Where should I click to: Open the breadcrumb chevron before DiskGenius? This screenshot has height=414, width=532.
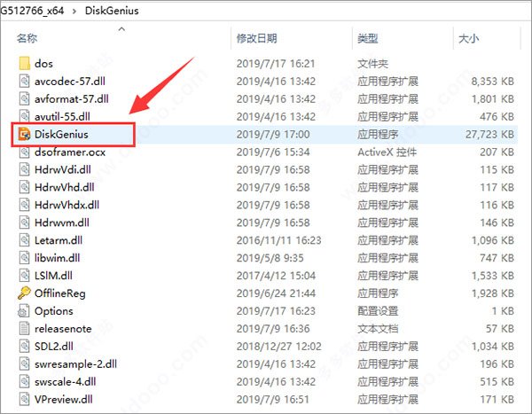pos(74,11)
